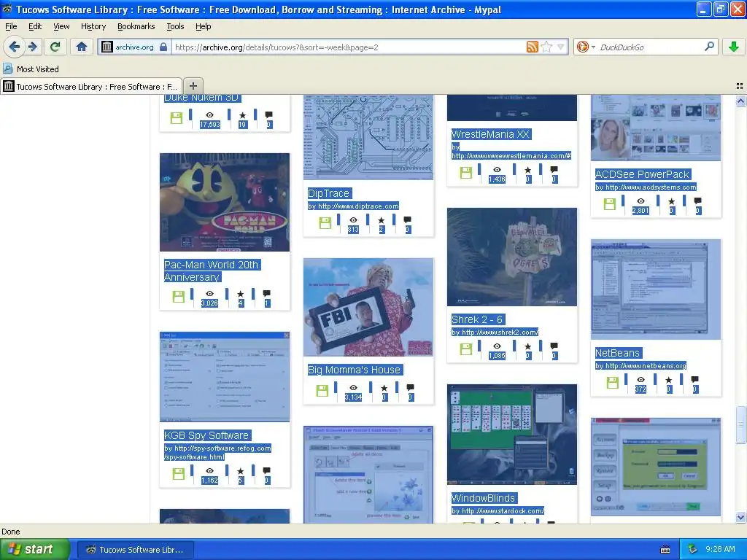
Task: Open the KGB Spy Software link
Action: pyautogui.click(x=206, y=435)
